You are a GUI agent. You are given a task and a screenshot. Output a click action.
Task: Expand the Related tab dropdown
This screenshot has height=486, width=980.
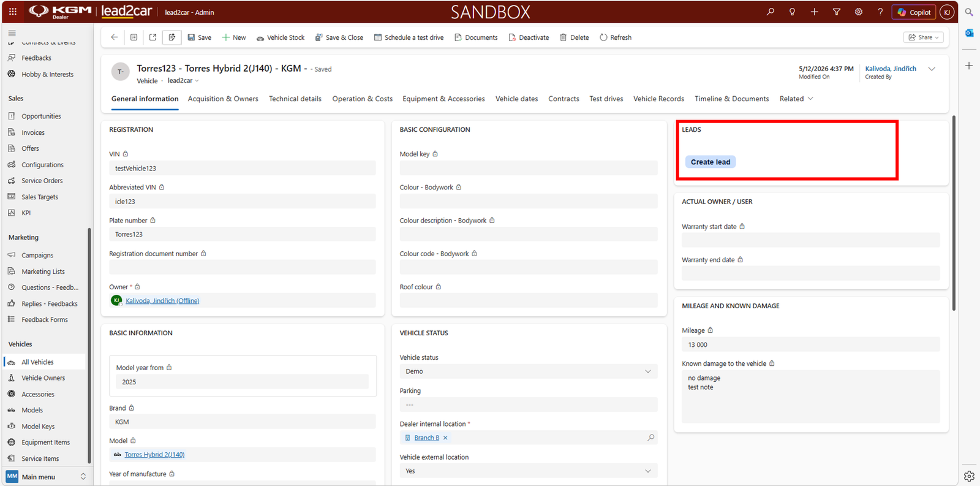click(x=796, y=99)
